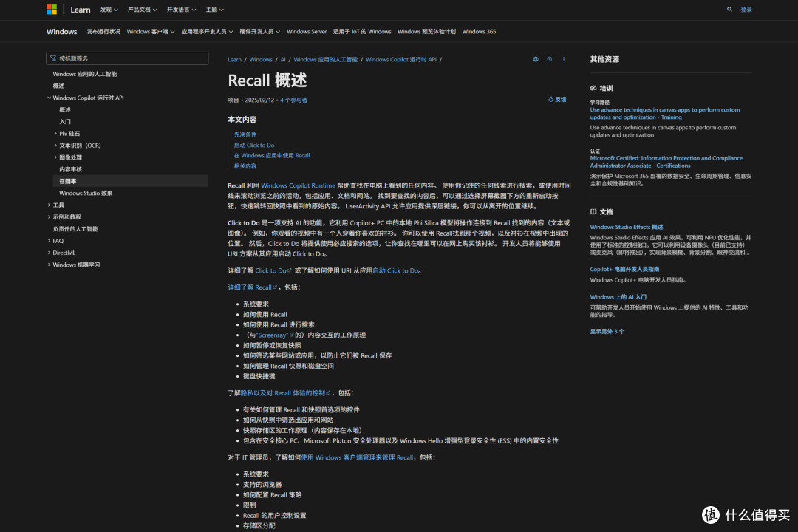Viewport: 798px width, 532px height.
Task: Click the thumbs-up 反馈 feedback button
Action: coord(557,99)
